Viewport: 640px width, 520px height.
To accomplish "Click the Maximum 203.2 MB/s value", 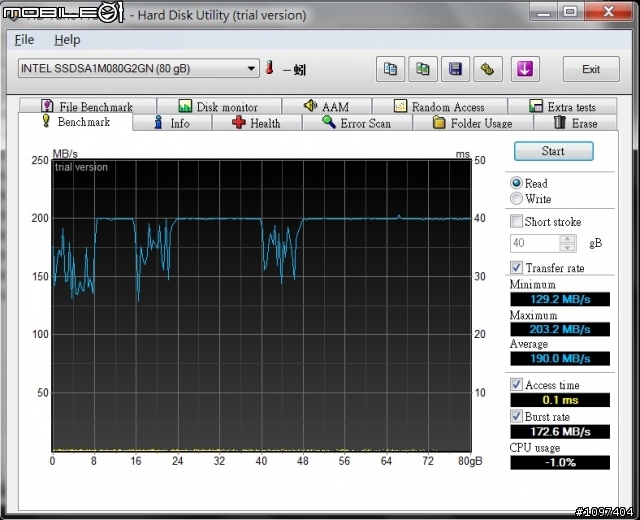I will tap(560, 329).
